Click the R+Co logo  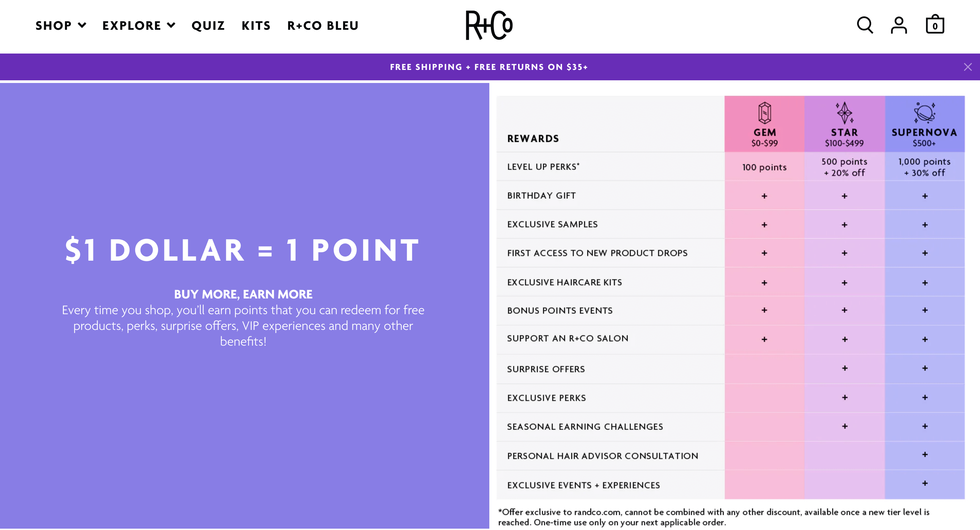(489, 25)
